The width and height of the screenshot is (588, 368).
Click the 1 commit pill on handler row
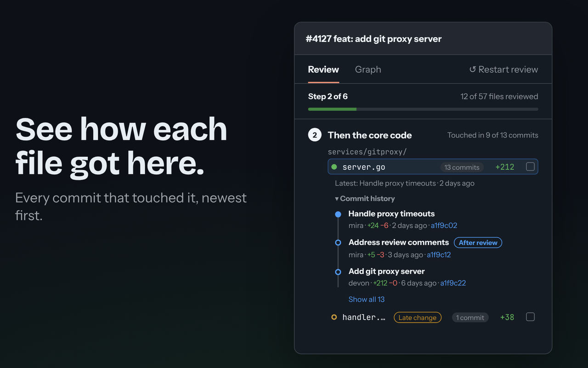click(x=470, y=317)
